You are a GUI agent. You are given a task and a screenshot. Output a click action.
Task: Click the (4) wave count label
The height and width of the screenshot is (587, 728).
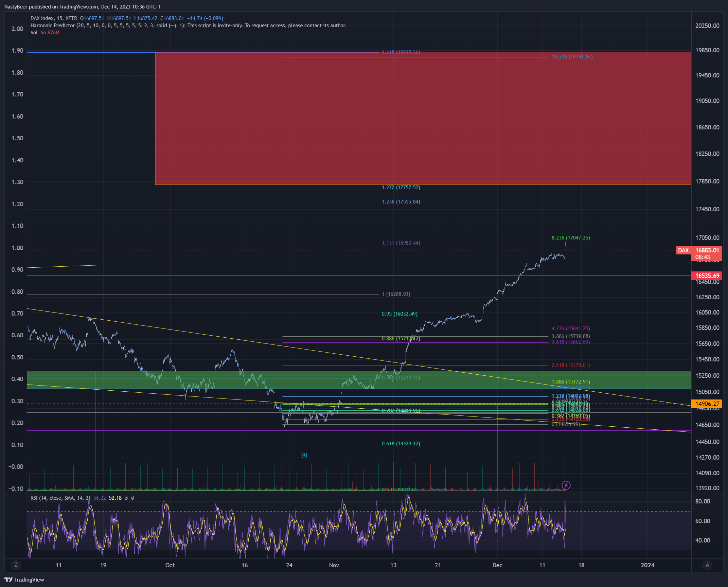pos(304,455)
